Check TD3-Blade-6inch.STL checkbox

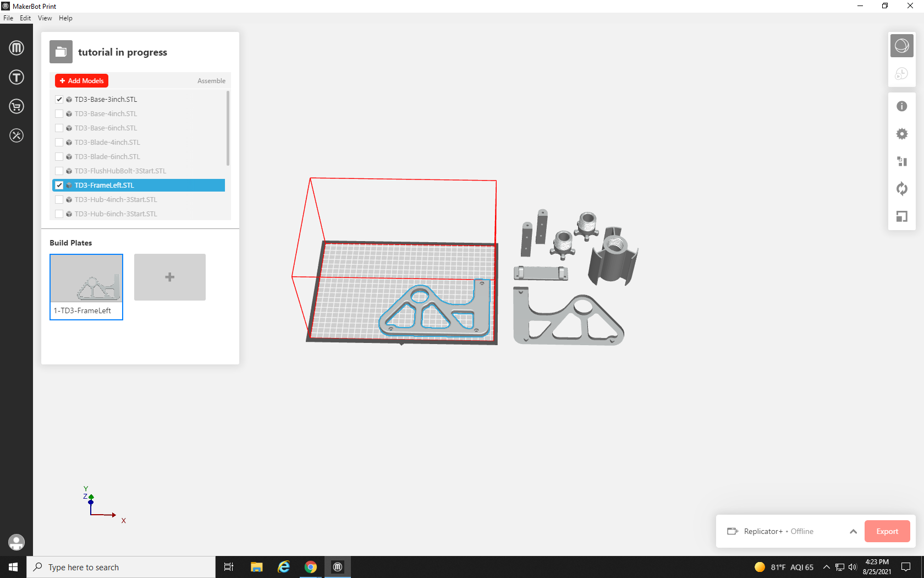coord(59,157)
